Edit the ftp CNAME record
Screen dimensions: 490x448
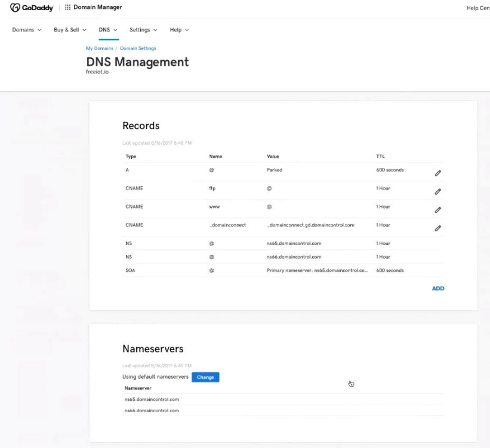click(437, 191)
